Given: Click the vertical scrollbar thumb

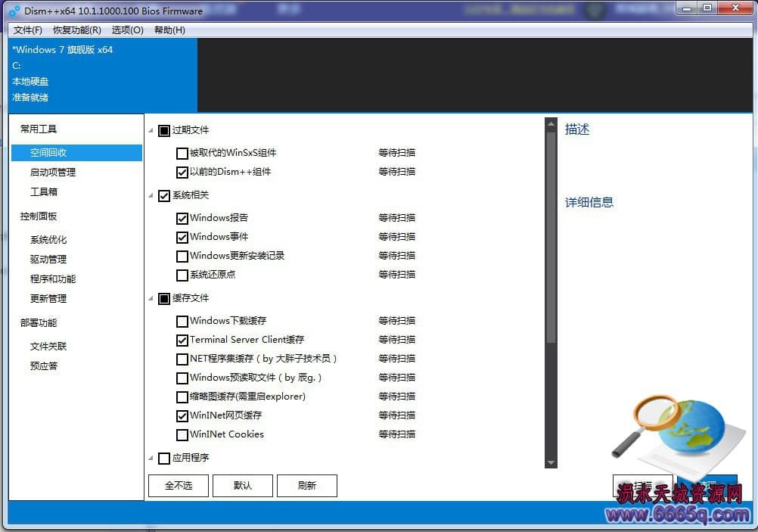Looking at the screenshot, I should point(551,237).
